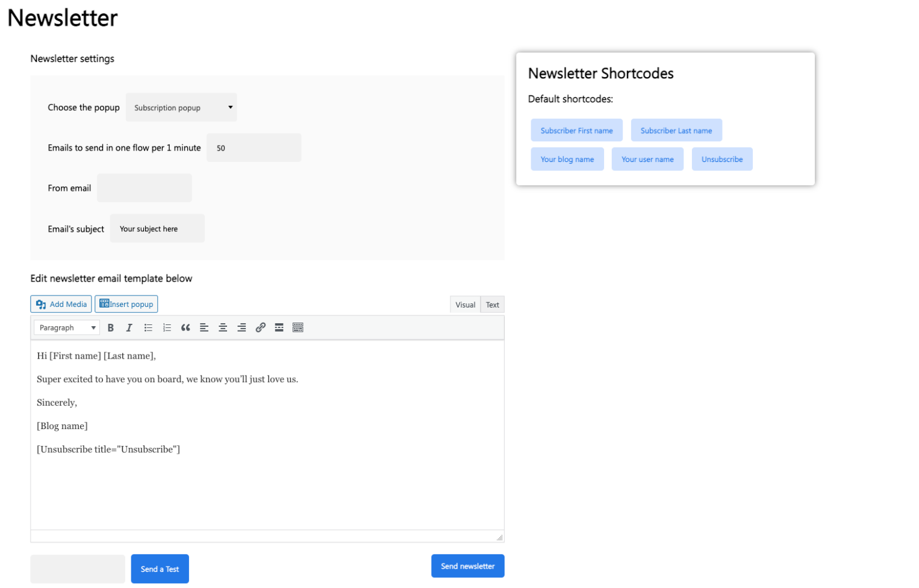Switch to the Text editor tab
This screenshot has height=588, width=919.
(492, 305)
